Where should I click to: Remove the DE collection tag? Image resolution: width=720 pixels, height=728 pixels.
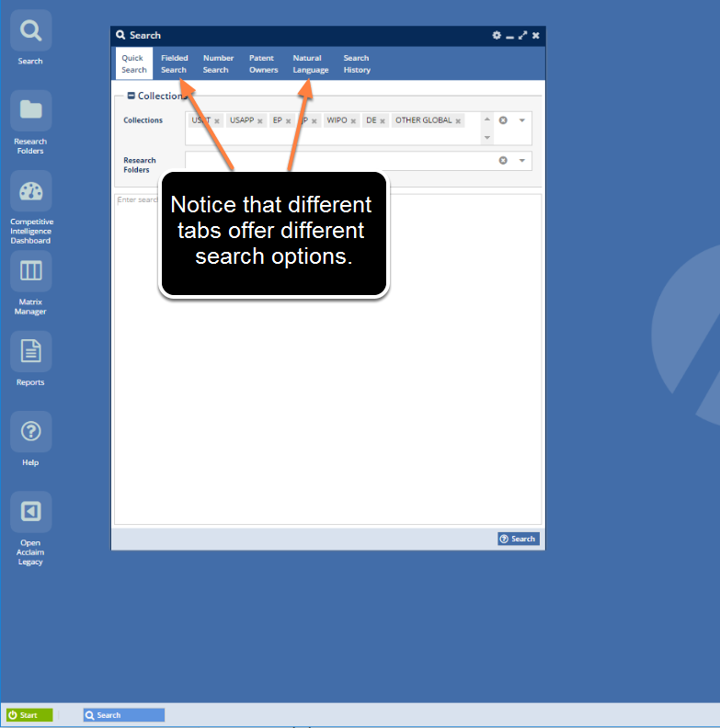click(x=383, y=121)
